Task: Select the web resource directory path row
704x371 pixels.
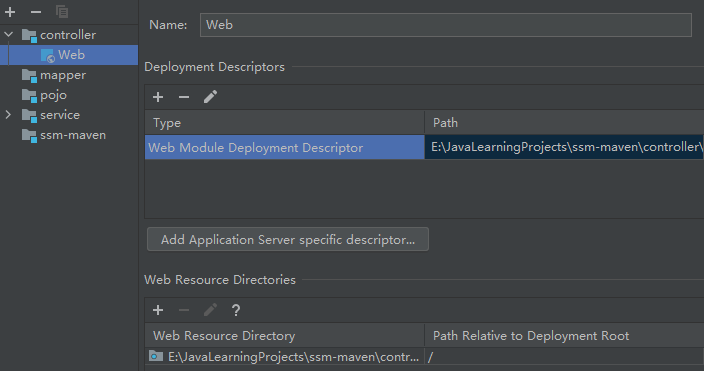Action: 424,357
